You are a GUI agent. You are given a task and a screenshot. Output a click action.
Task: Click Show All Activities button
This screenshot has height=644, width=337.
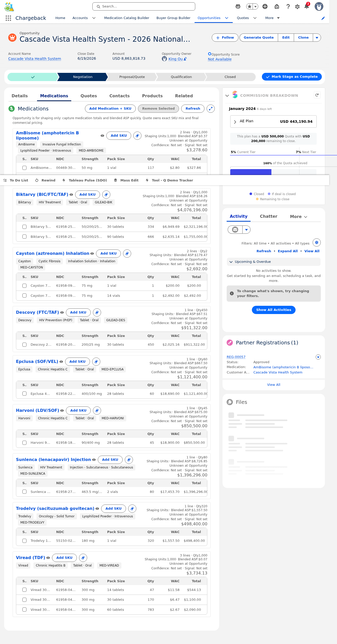tap(274, 310)
